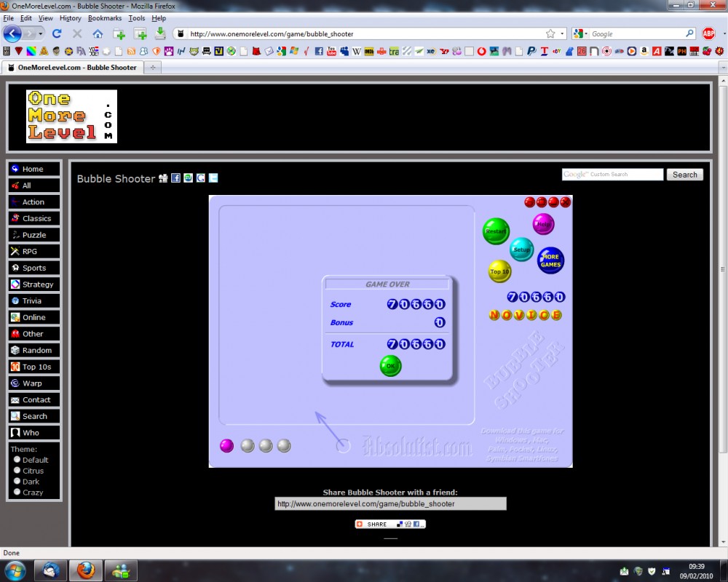Viewport: 728px width, 582px height.
Task: Click the Google Custom Search input field
Action: pos(612,175)
